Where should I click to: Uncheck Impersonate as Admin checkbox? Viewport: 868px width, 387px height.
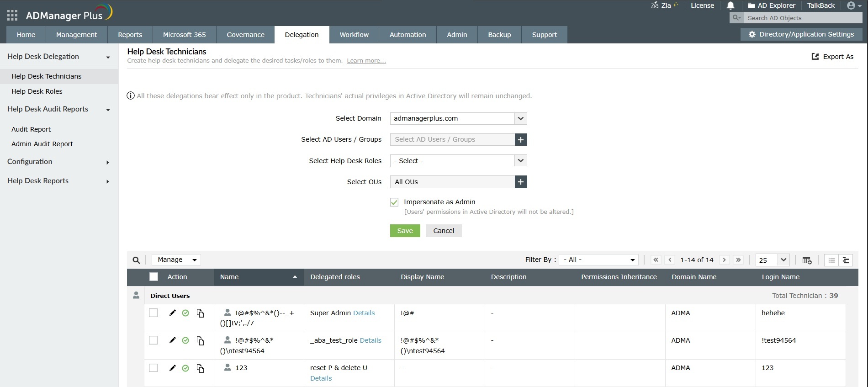tap(394, 202)
